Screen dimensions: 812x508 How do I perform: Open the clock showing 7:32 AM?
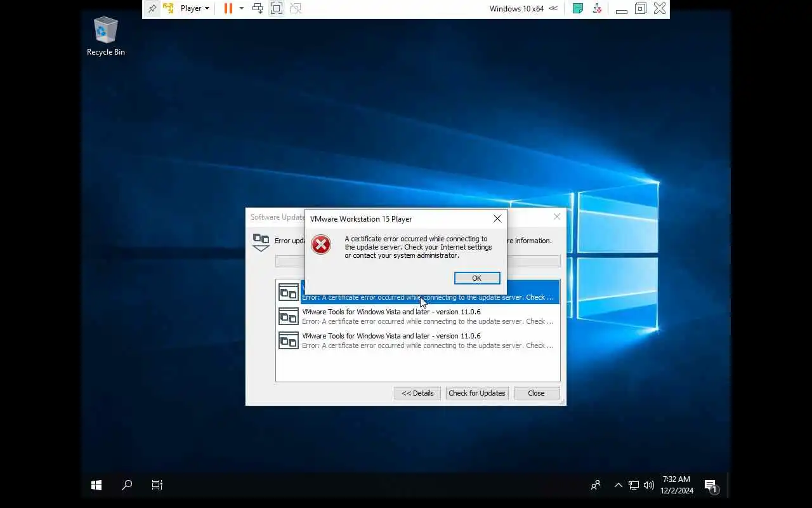pos(676,485)
